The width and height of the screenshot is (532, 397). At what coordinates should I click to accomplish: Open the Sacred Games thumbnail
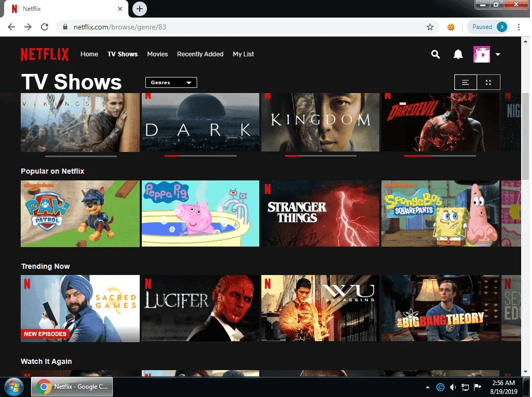[x=80, y=308]
